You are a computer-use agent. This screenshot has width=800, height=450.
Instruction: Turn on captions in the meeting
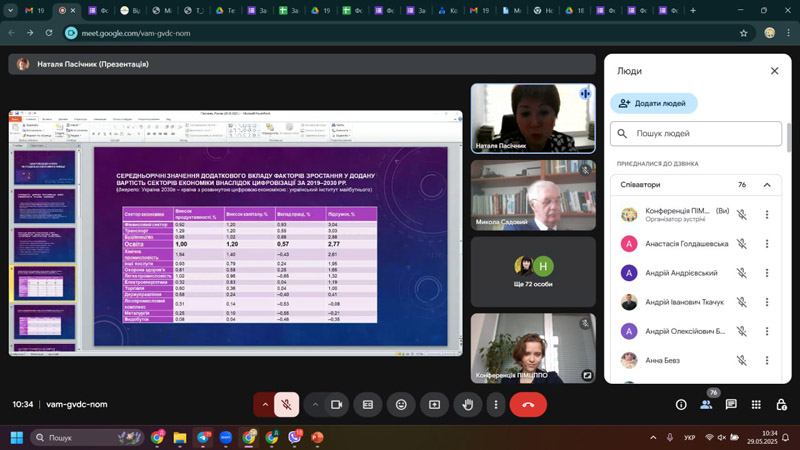[368, 404]
